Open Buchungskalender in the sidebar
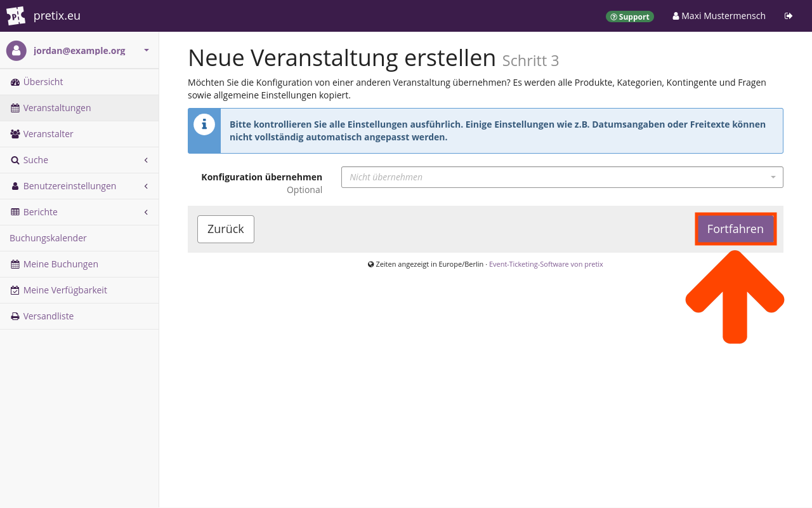The image size is (812, 508). coord(79,238)
